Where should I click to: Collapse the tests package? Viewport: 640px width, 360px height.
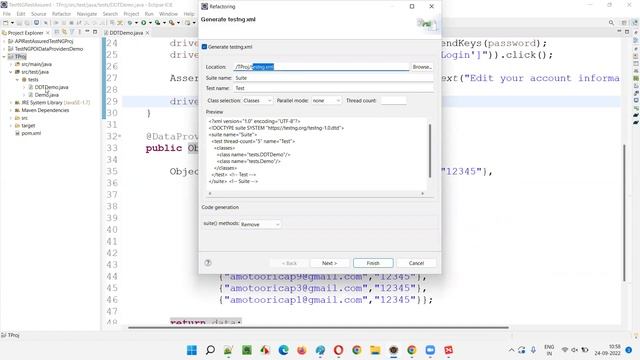pyautogui.click(x=17, y=80)
